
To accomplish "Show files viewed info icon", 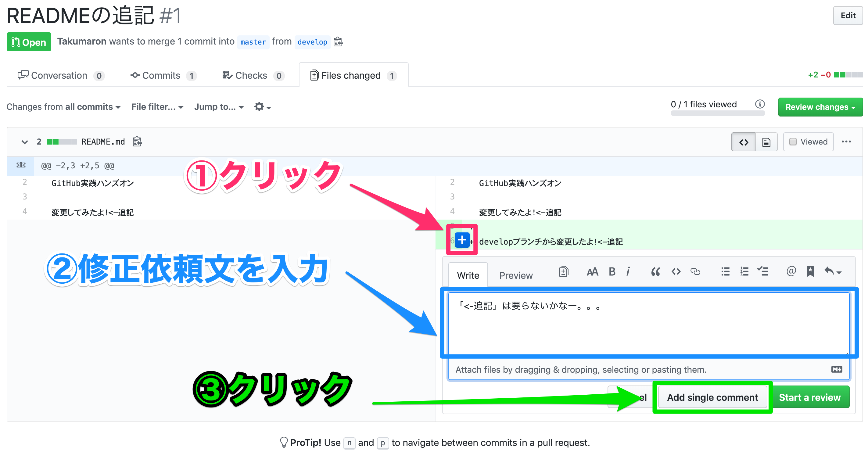I will pyautogui.click(x=759, y=104).
